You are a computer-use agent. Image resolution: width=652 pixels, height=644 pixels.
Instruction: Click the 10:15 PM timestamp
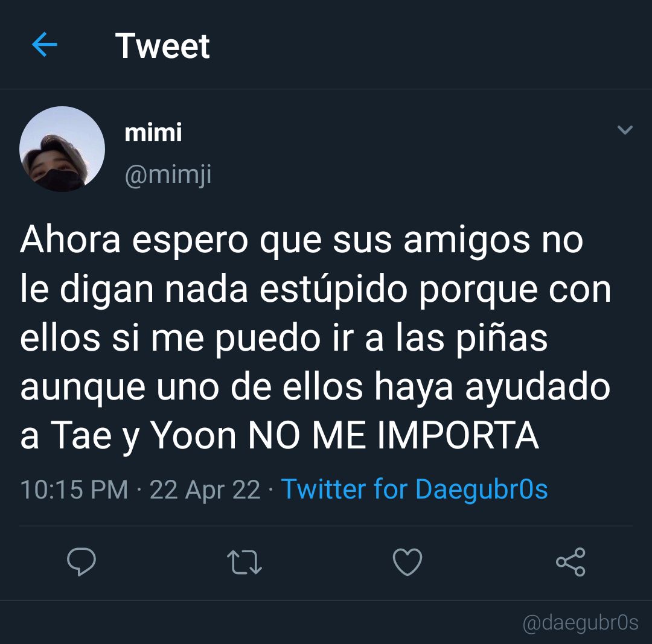[74, 489]
